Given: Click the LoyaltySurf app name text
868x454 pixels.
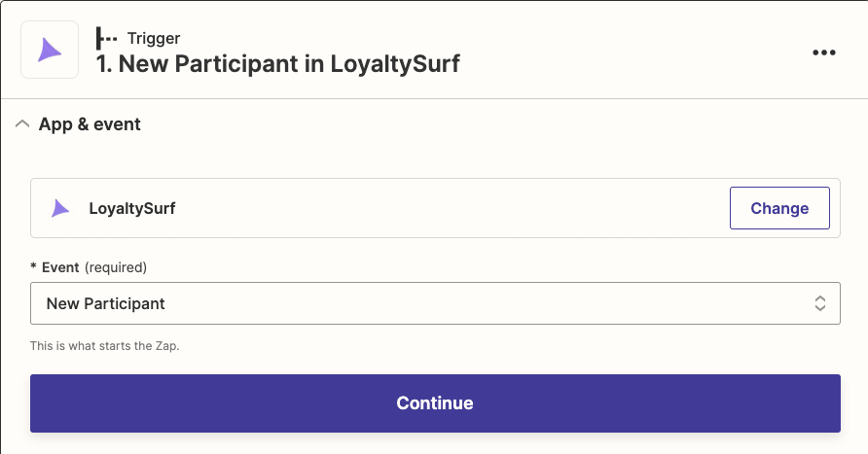Looking at the screenshot, I should pos(132,208).
